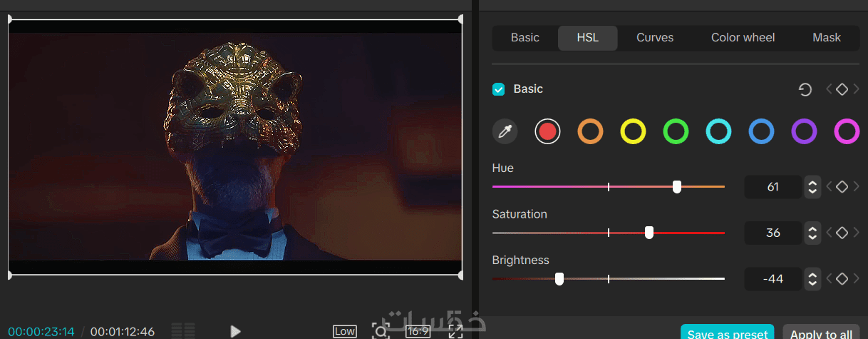Open the 16:9 aspect ratio dropdown
This screenshot has width=868, height=339.
tap(418, 331)
